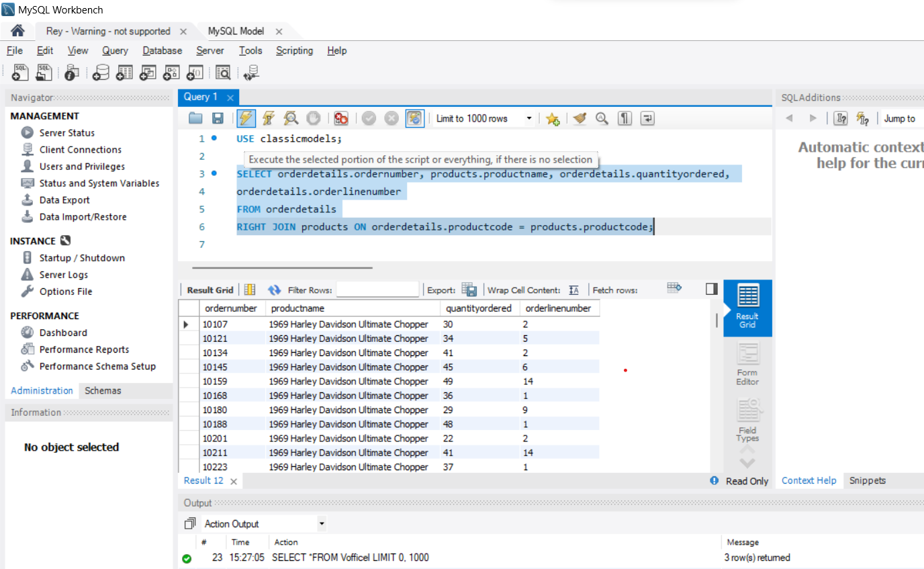Viewport: 924px width, 569px height.
Task: Open Users and Privileges
Action: pyautogui.click(x=73, y=167)
